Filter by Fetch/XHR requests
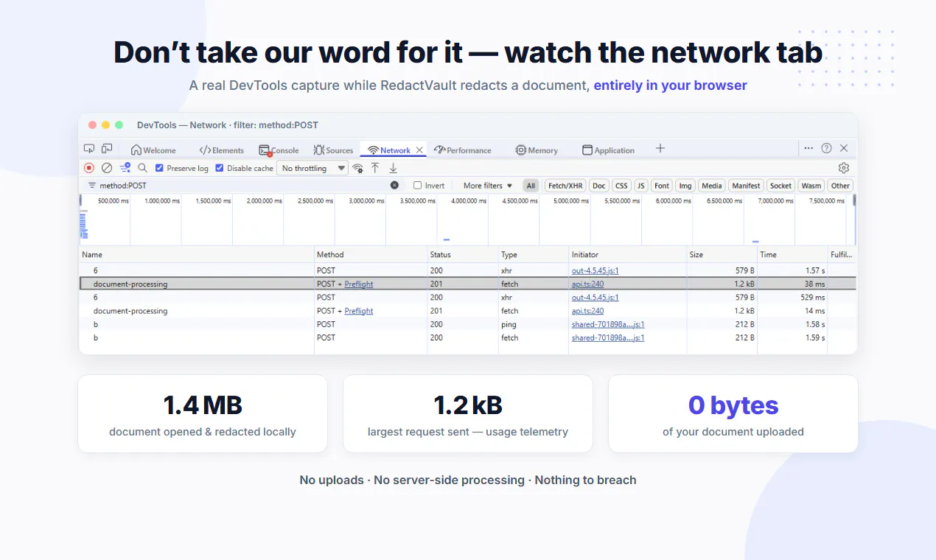The height and width of the screenshot is (560, 936). (x=565, y=186)
